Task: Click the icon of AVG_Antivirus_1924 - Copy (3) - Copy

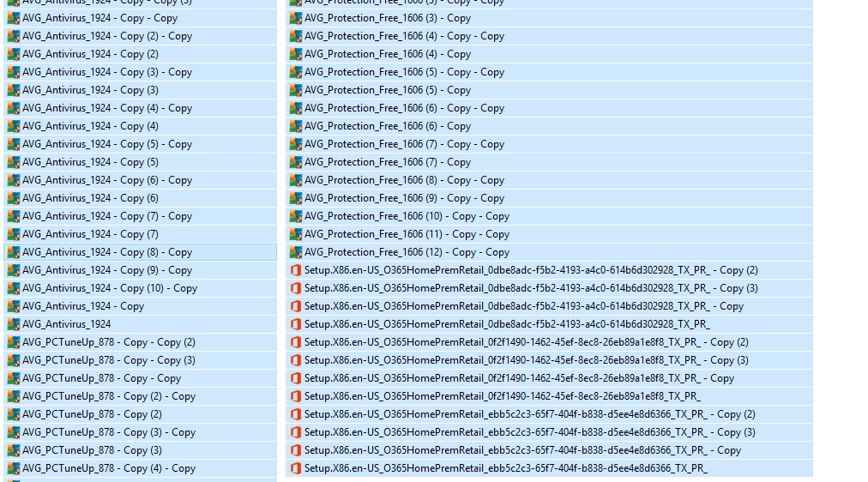Action: [13, 72]
